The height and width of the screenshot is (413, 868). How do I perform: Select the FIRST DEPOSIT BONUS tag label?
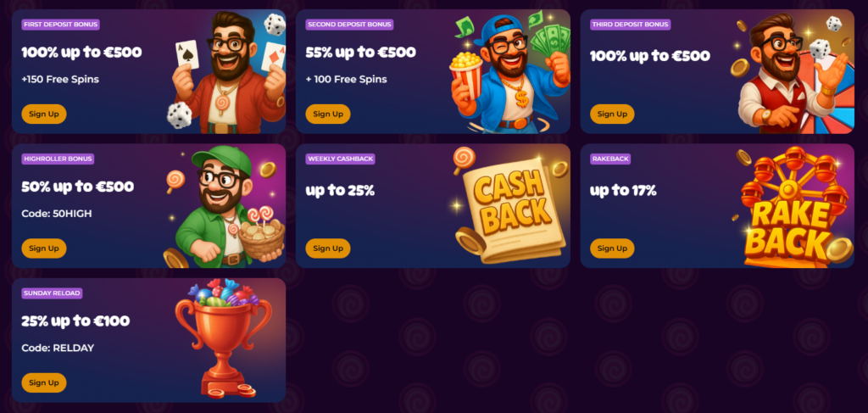point(61,25)
